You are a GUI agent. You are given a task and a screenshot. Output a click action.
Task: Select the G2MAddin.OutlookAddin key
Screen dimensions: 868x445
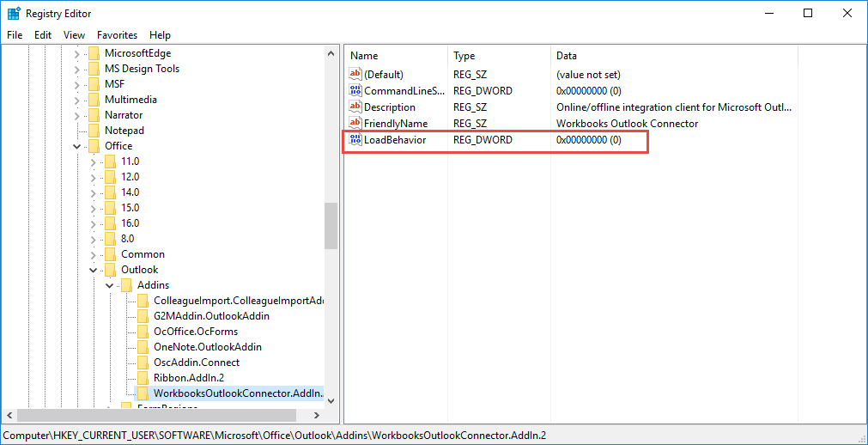(x=211, y=316)
